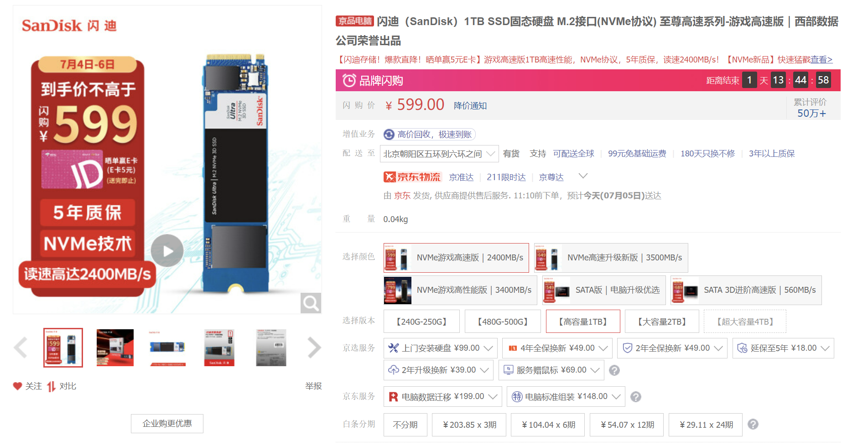Play the product video
This screenshot has height=446, width=868.
coord(167,250)
